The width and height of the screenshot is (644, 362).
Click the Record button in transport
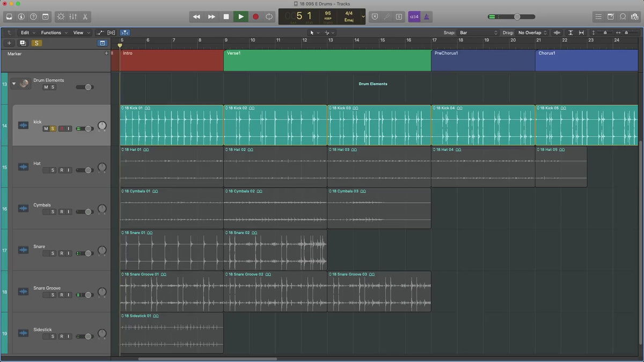[x=255, y=17]
